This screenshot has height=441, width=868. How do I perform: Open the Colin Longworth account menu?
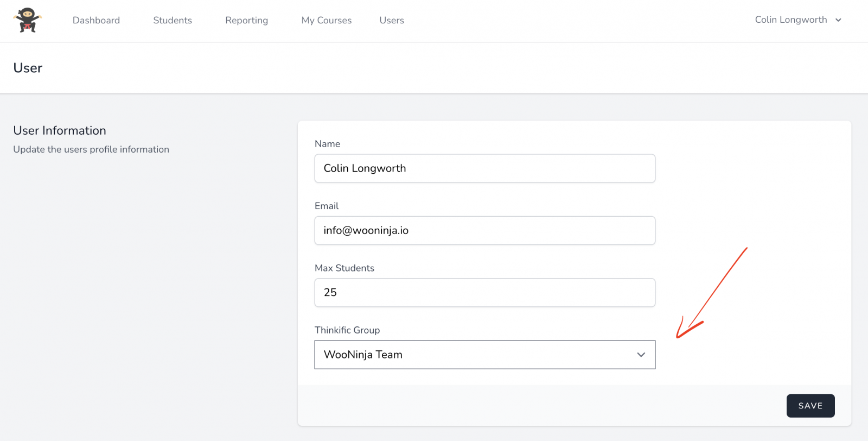click(790, 20)
